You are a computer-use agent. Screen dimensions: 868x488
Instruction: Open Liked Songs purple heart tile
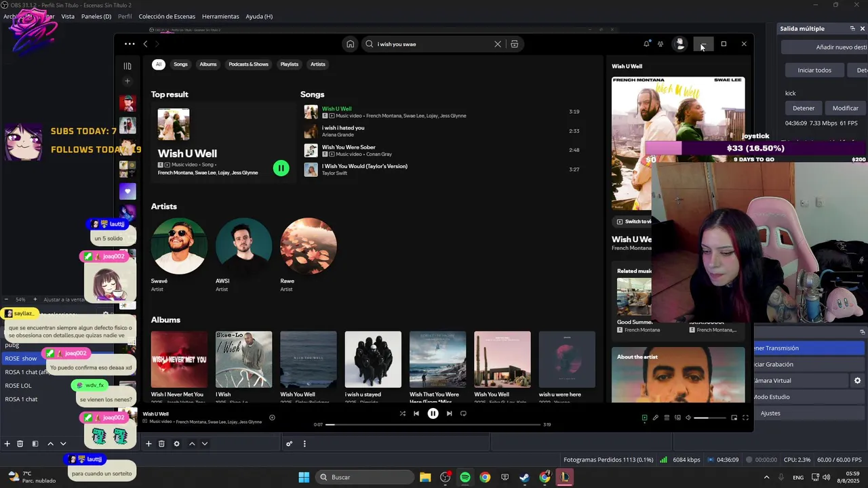[x=127, y=191]
